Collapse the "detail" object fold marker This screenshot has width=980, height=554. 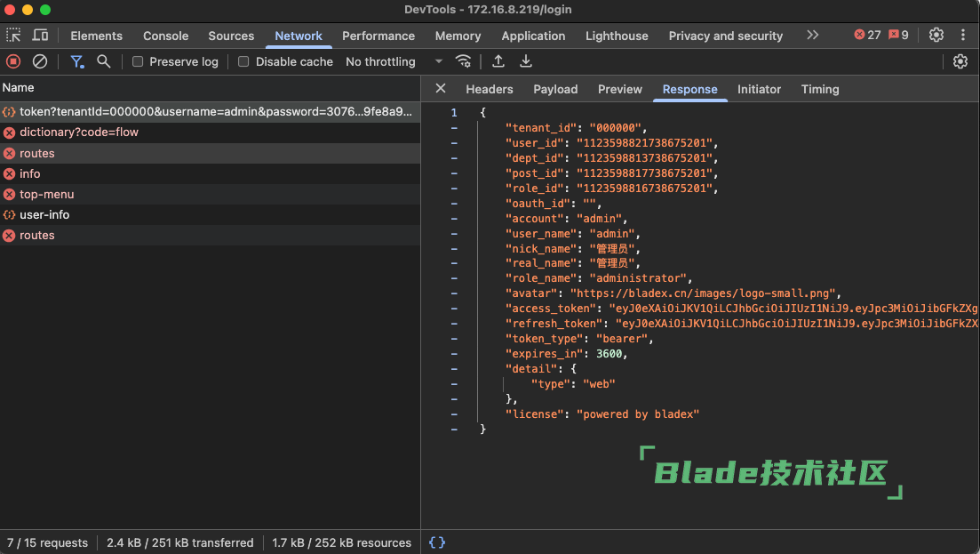pyautogui.click(x=454, y=369)
